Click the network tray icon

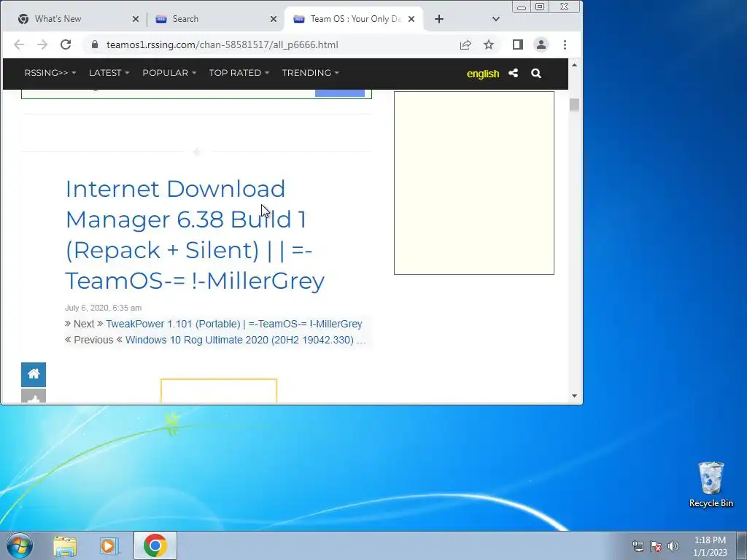(x=638, y=546)
